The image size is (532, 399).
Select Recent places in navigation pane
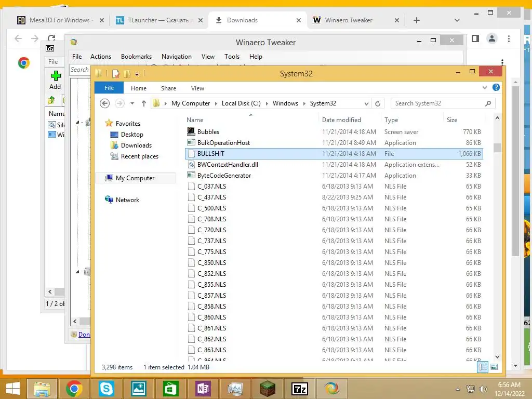pos(139,156)
